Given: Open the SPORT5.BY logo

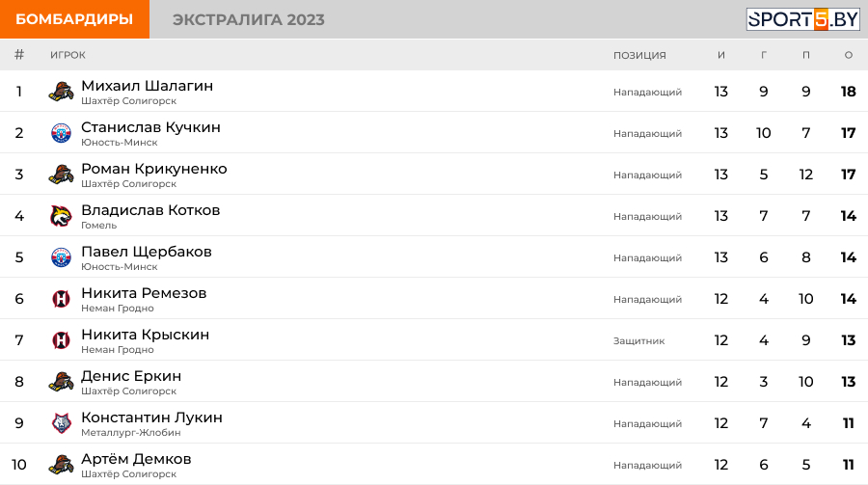Looking at the screenshot, I should (x=802, y=19).
